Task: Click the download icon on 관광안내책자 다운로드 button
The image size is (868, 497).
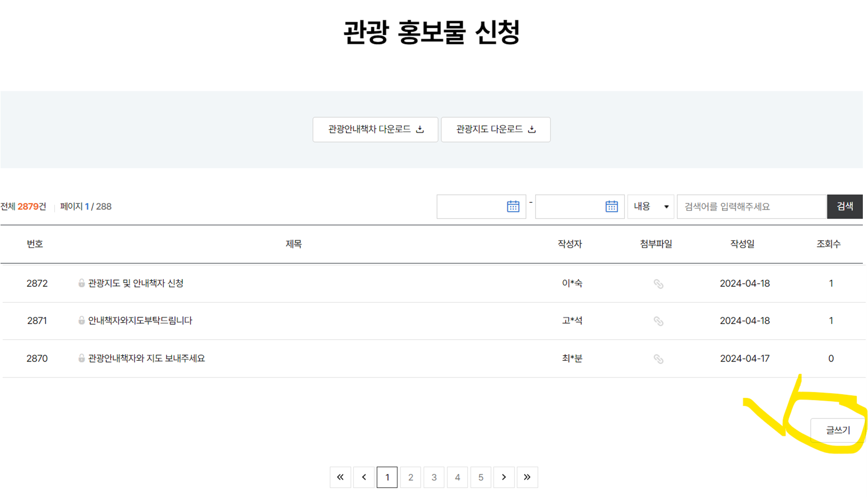Action: click(x=420, y=129)
